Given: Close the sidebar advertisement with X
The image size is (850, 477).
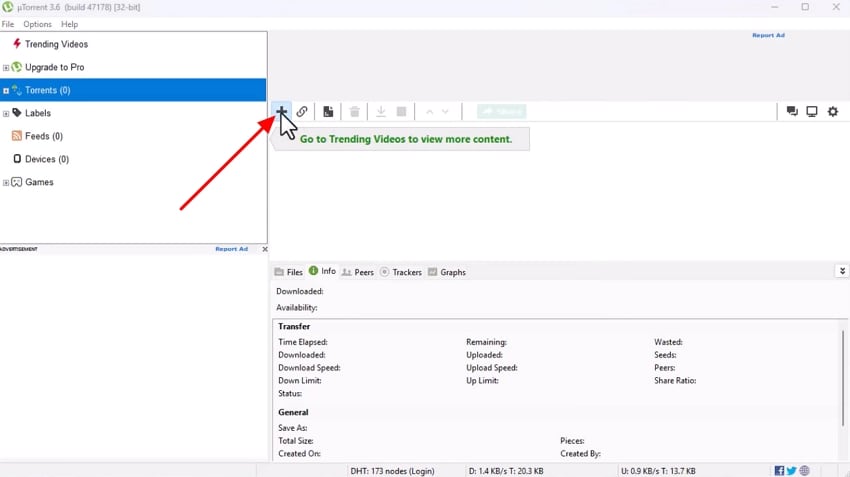Looking at the screenshot, I should [x=265, y=249].
